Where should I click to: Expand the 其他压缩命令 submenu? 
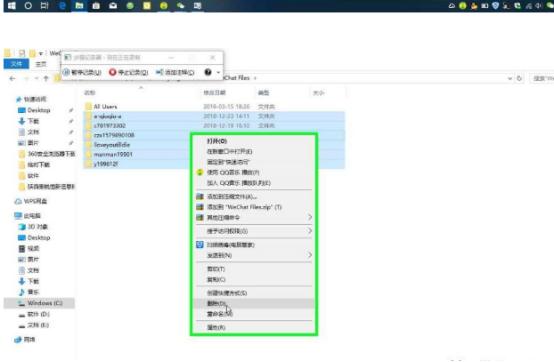coord(254,217)
